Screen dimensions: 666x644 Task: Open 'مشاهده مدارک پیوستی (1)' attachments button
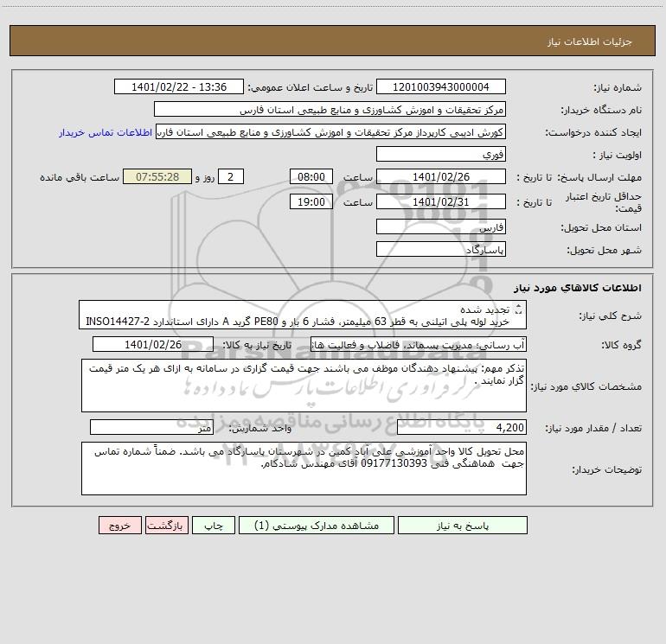pos(317,525)
